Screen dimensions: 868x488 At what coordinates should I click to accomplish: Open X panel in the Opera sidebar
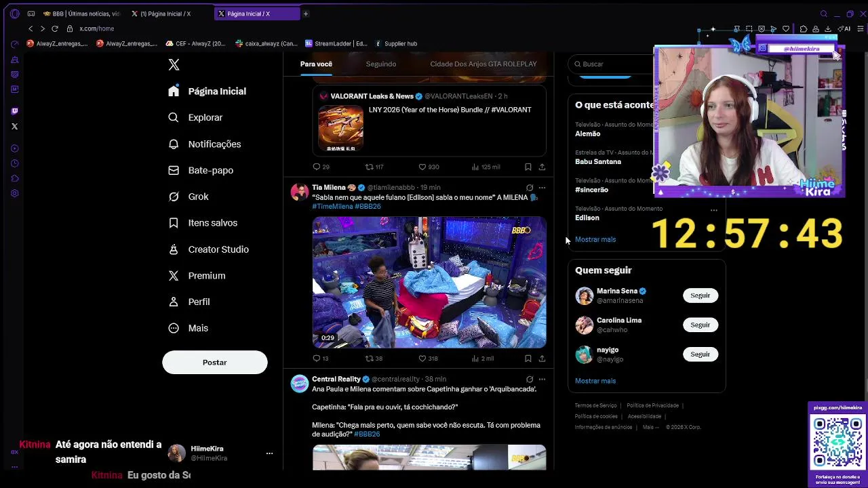point(14,126)
